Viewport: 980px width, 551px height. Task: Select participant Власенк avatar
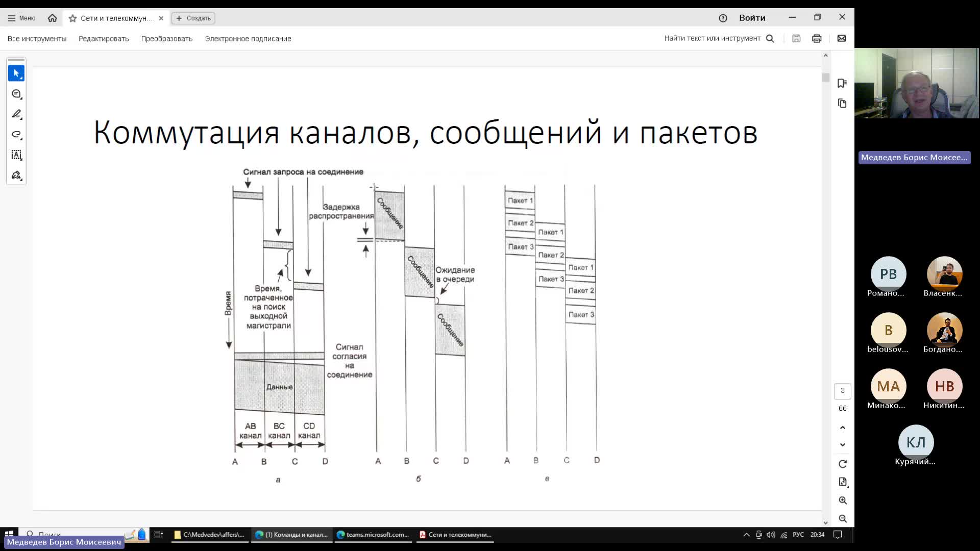coord(944,274)
